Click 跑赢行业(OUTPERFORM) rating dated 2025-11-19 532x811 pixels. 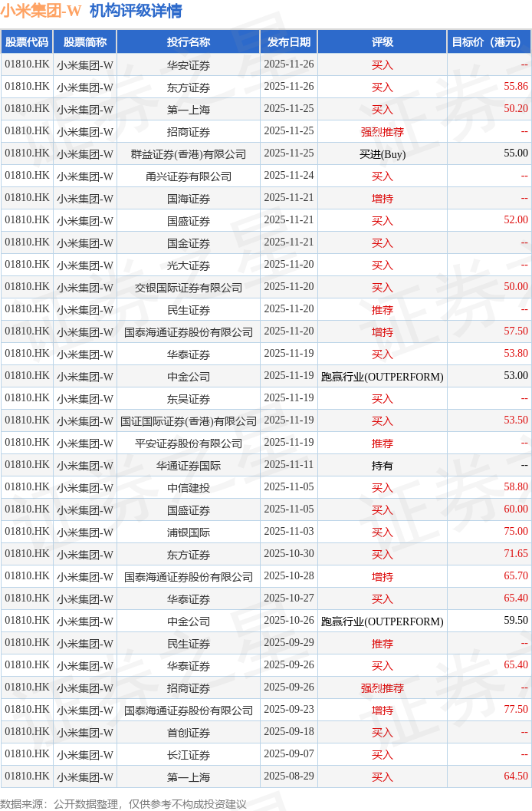(x=383, y=377)
